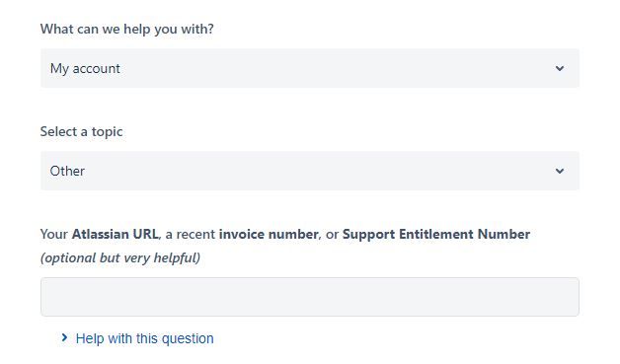Image resolution: width=620 pixels, height=364 pixels.
Task: Open the 'Select a topic' dropdown
Action: click(310, 171)
